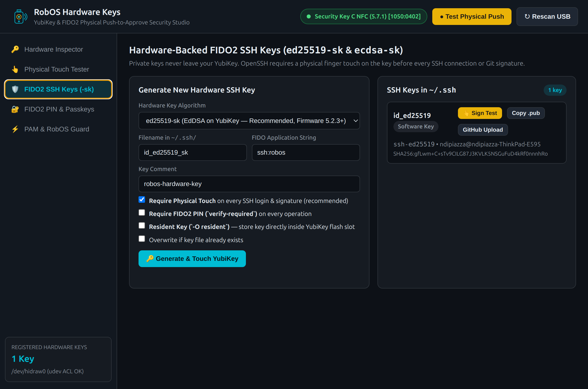
Task: Click the '1 Key' registered hardware keys count
Action: coord(23,359)
